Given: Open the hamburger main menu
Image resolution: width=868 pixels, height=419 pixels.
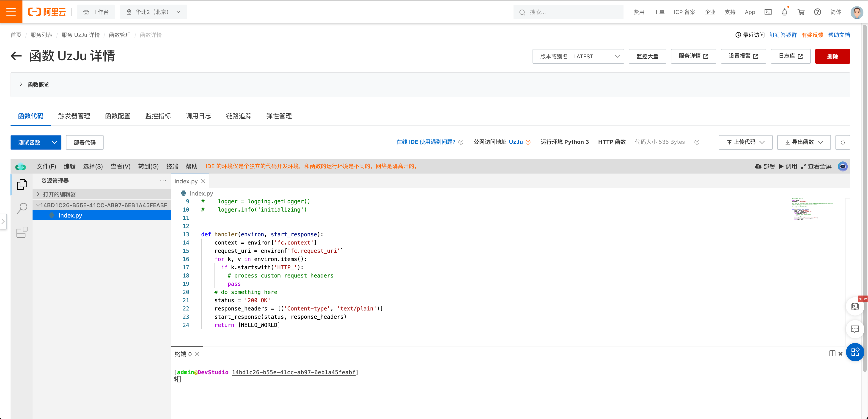Looking at the screenshot, I should pyautogui.click(x=11, y=12).
